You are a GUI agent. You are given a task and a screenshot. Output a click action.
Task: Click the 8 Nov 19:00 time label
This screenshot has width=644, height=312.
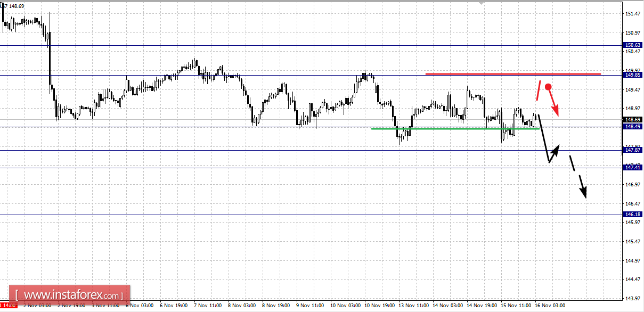click(276, 307)
